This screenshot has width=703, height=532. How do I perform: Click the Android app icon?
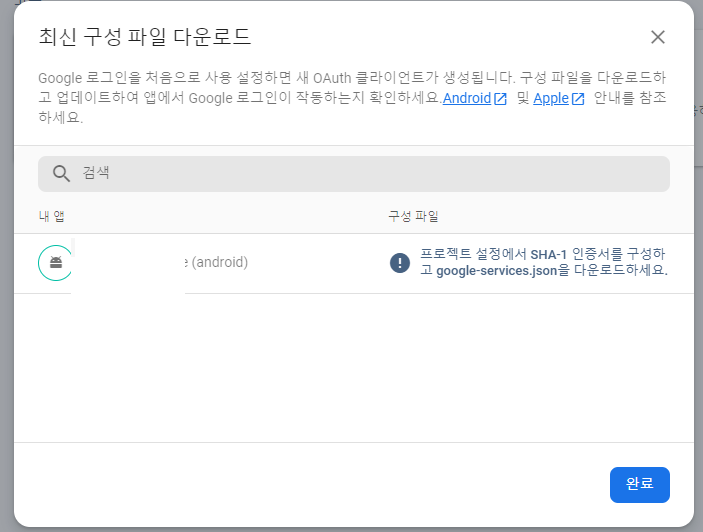click(x=56, y=263)
